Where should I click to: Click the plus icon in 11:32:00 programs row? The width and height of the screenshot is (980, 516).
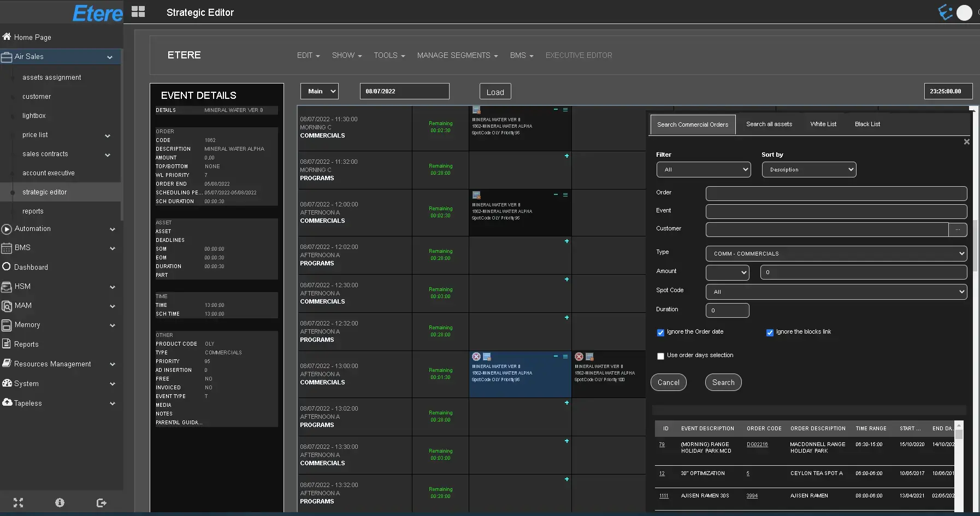(x=566, y=156)
